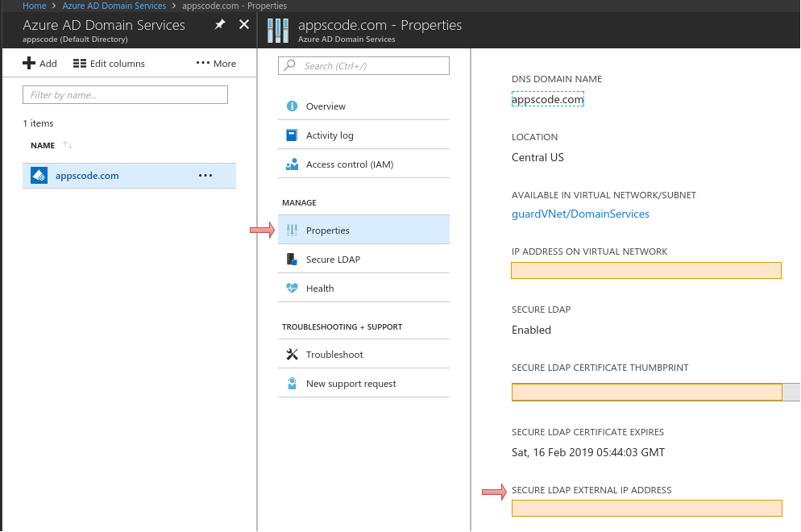801x532 pixels.
Task: Pin the Azure AD Domain Services blade
Action: (x=220, y=24)
